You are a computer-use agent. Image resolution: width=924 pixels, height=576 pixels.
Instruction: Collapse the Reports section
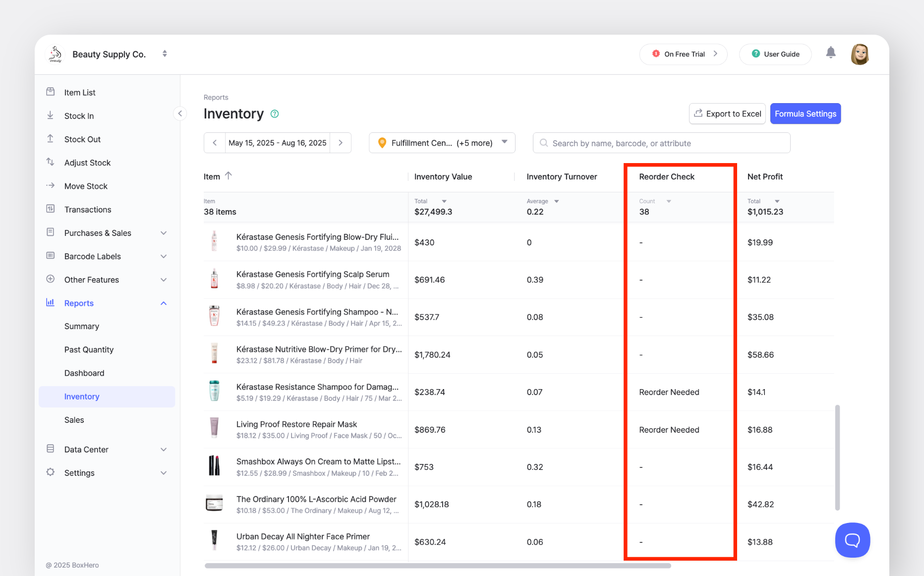[163, 303]
